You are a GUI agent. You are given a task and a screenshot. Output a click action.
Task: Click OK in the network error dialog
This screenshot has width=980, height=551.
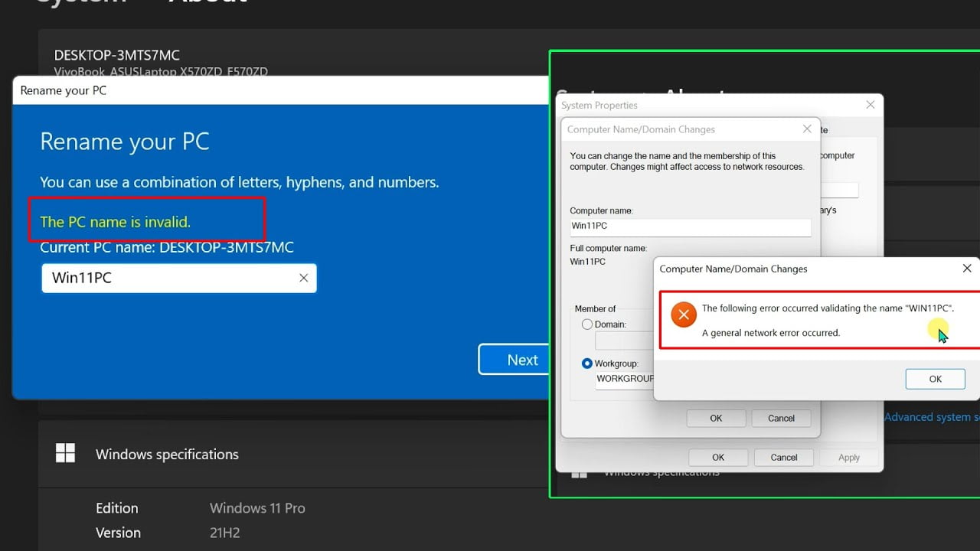point(935,379)
